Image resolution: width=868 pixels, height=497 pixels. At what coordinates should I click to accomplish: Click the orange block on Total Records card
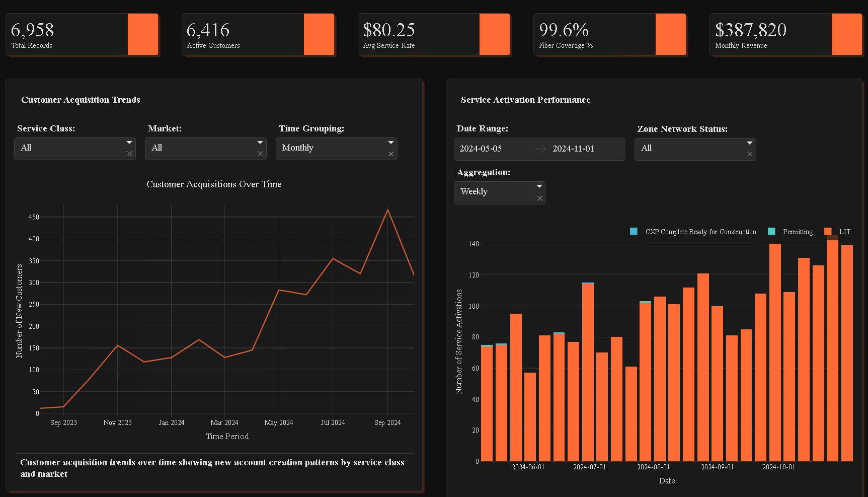pyautogui.click(x=143, y=34)
